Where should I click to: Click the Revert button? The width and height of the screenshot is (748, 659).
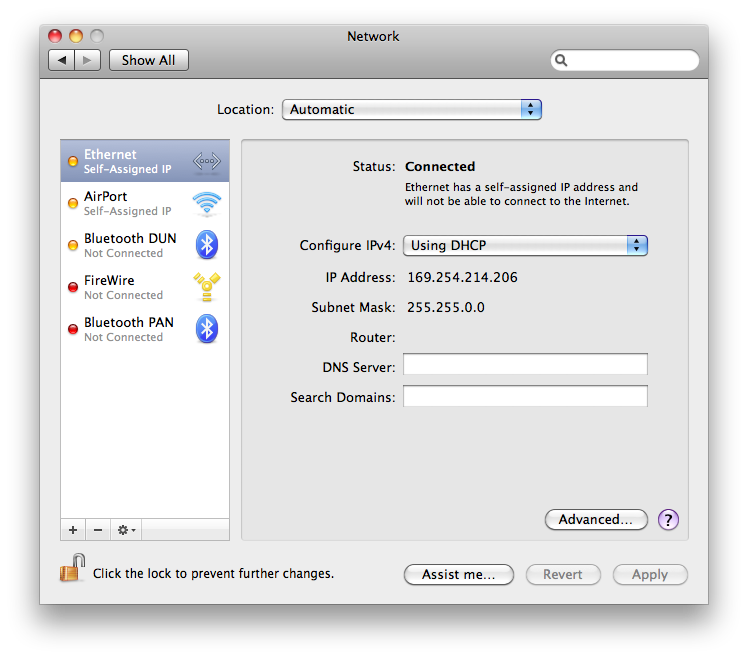(x=563, y=574)
